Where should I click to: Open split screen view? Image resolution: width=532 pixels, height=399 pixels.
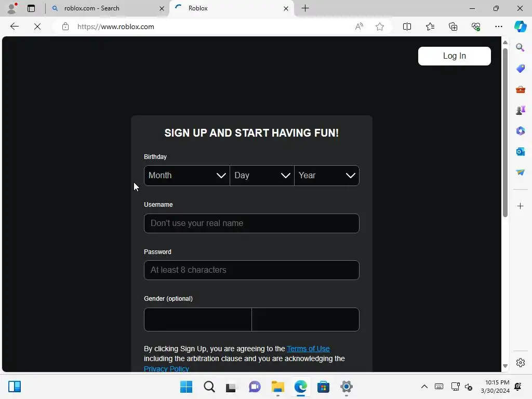407,26
